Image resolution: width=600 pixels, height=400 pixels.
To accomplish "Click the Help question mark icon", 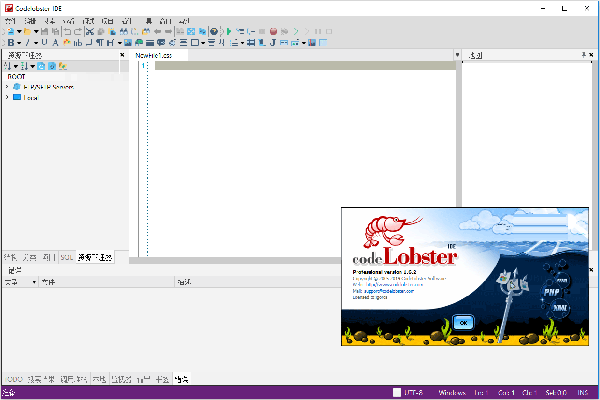I will point(214,31).
